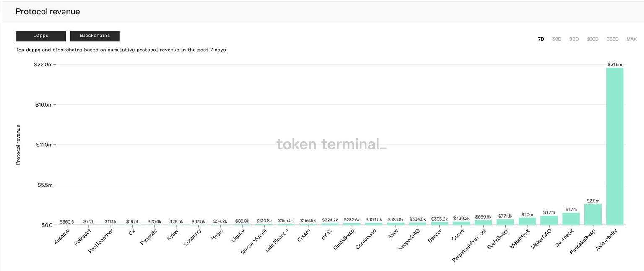The height and width of the screenshot is (271, 644).
Task: Toggle the Blockchains filter button
Action: coord(95,36)
